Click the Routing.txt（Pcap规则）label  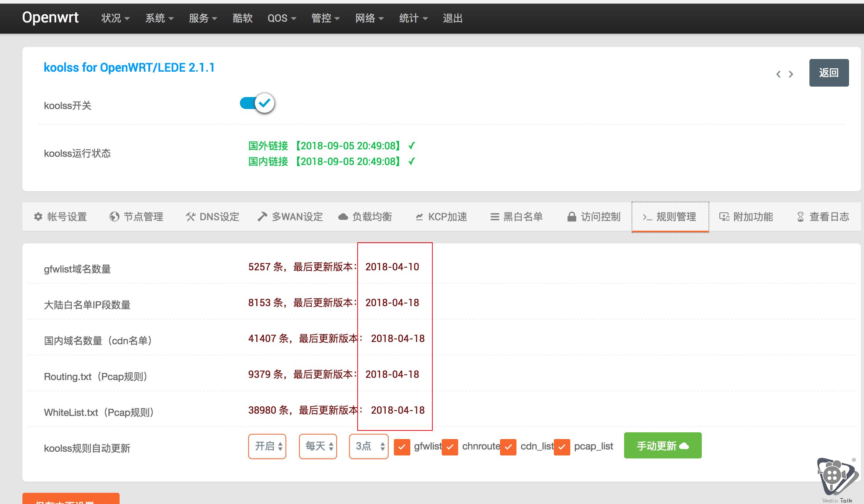pos(97,376)
